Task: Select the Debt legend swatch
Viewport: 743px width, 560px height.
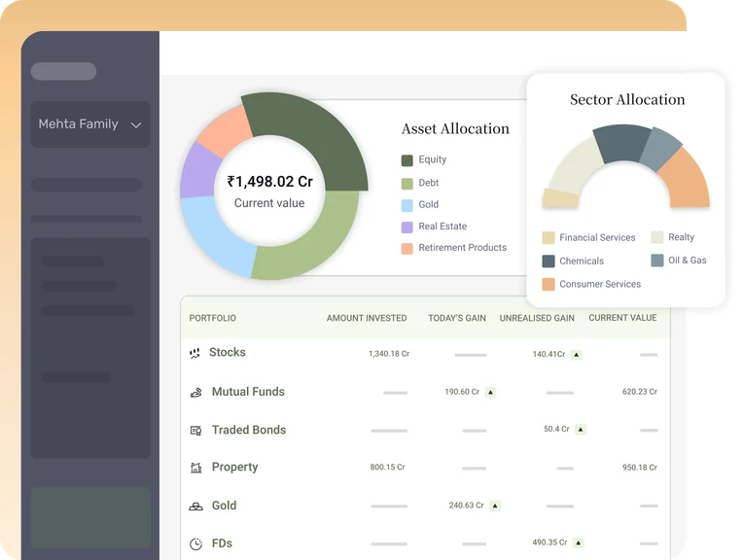Action: click(407, 184)
